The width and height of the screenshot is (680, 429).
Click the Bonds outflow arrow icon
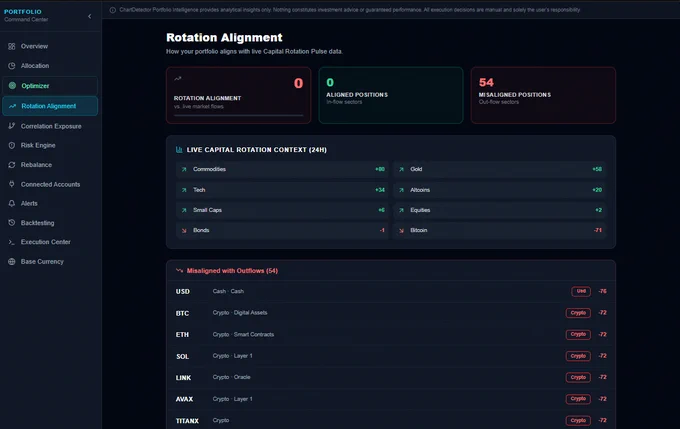click(x=184, y=230)
